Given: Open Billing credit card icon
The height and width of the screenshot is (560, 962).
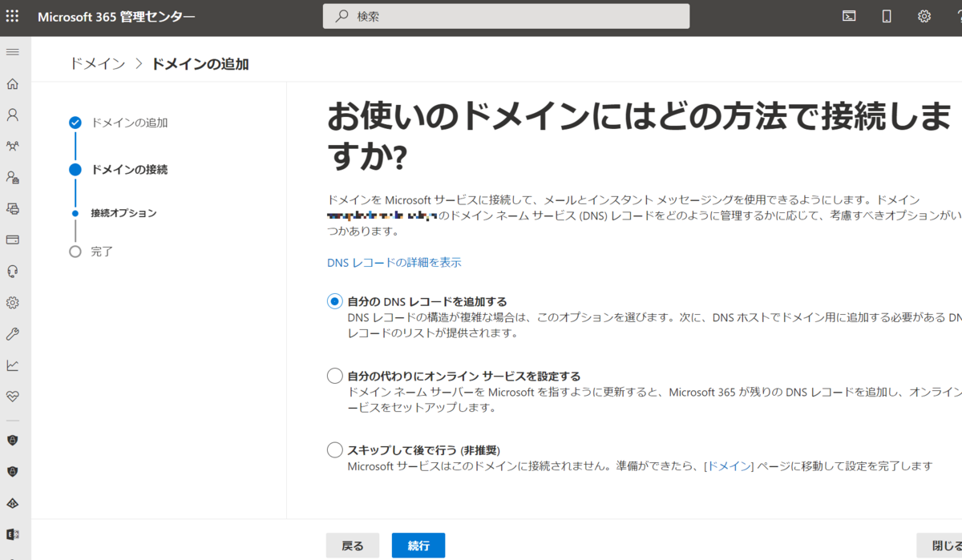Looking at the screenshot, I should (x=12, y=240).
